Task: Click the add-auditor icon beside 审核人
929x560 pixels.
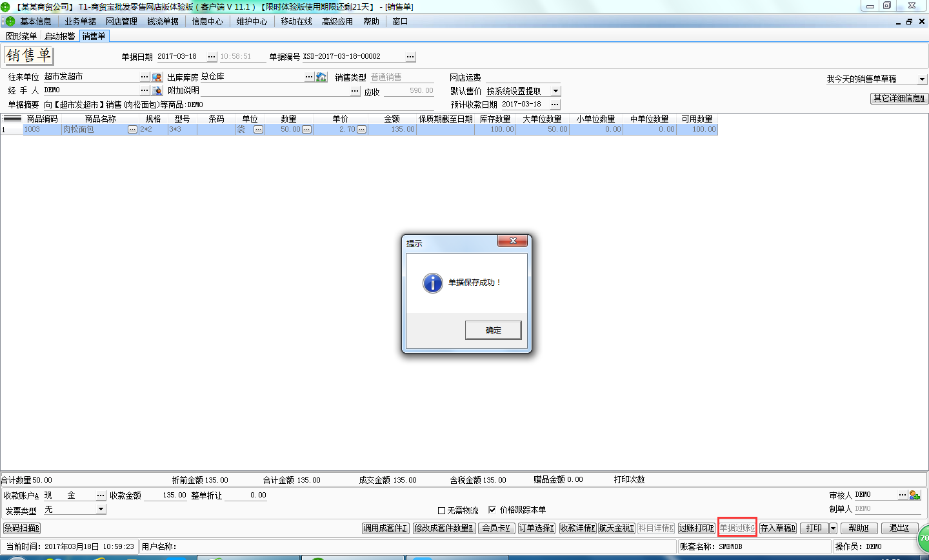Action: point(914,495)
